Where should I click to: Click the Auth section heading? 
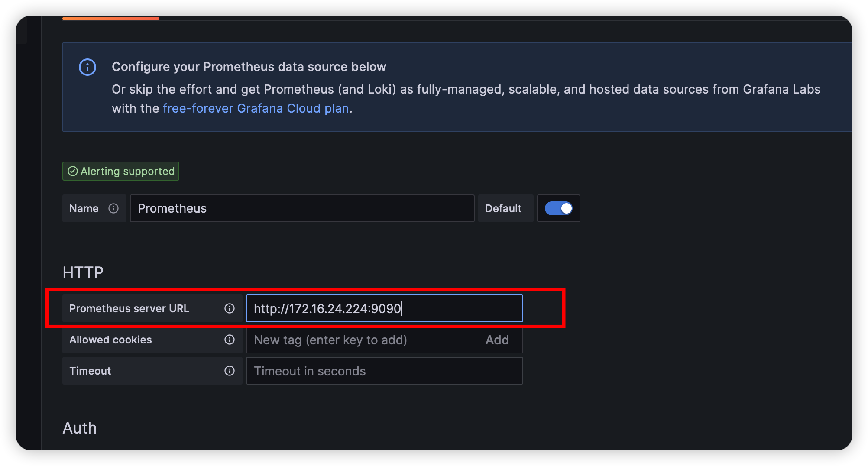[x=80, y=428]
